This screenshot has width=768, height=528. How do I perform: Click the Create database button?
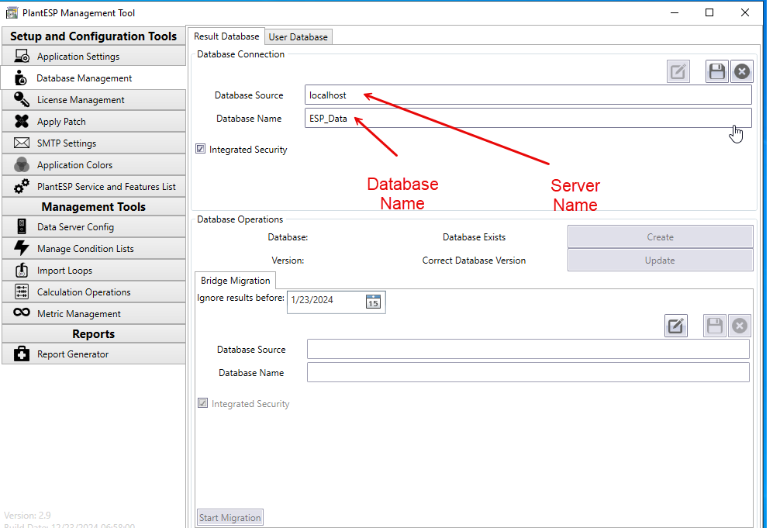point(660,237)
